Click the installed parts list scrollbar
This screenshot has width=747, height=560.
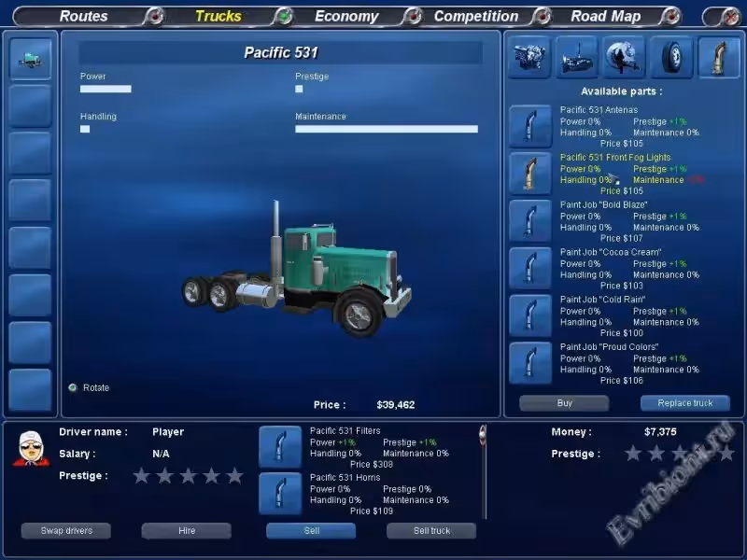point(483,471)
